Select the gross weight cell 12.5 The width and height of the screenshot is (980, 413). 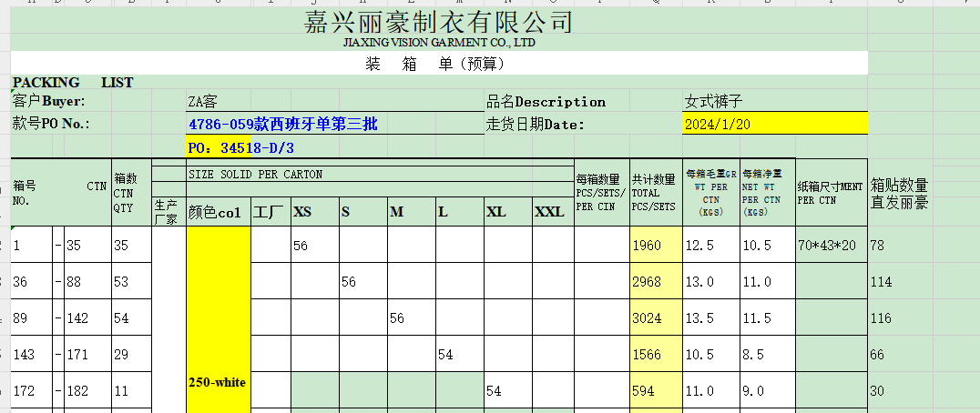(699, 246)
